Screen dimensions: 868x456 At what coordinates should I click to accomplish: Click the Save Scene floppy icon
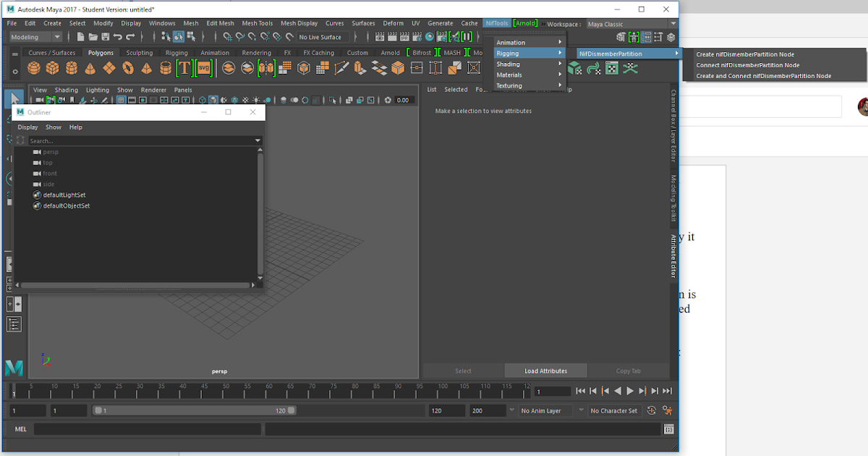[106, 37]
